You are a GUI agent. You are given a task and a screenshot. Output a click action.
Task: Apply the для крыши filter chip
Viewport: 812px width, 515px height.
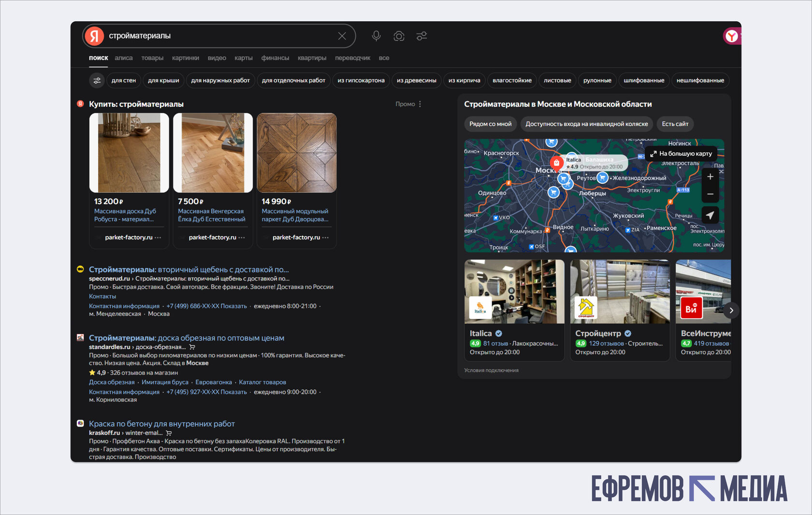pyautogui.click(x=163, y=80)
